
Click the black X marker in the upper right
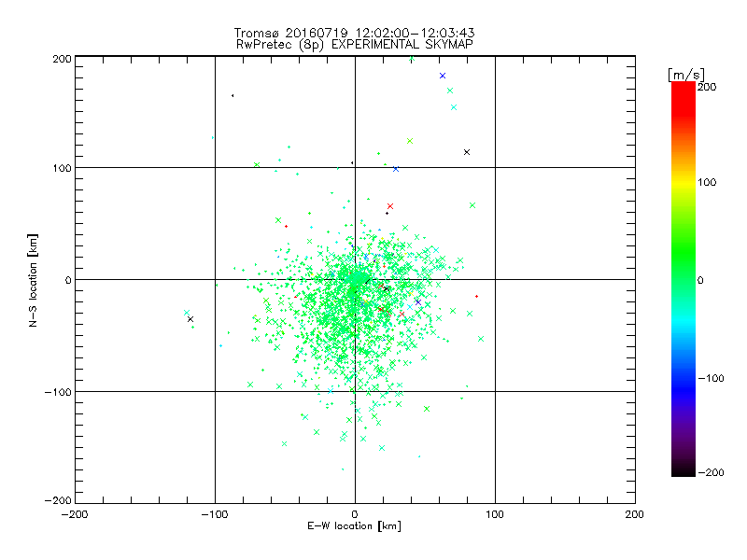[467, 152]
